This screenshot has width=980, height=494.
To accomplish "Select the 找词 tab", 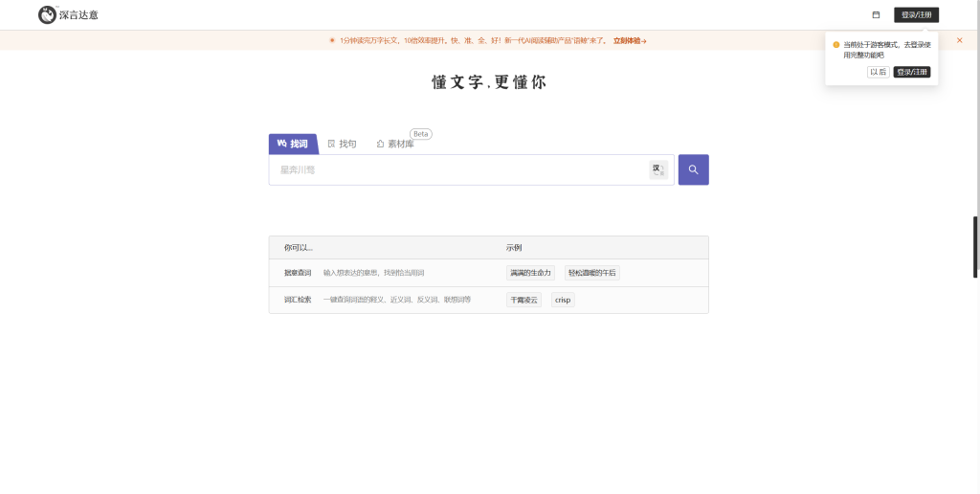I will 293,144.
